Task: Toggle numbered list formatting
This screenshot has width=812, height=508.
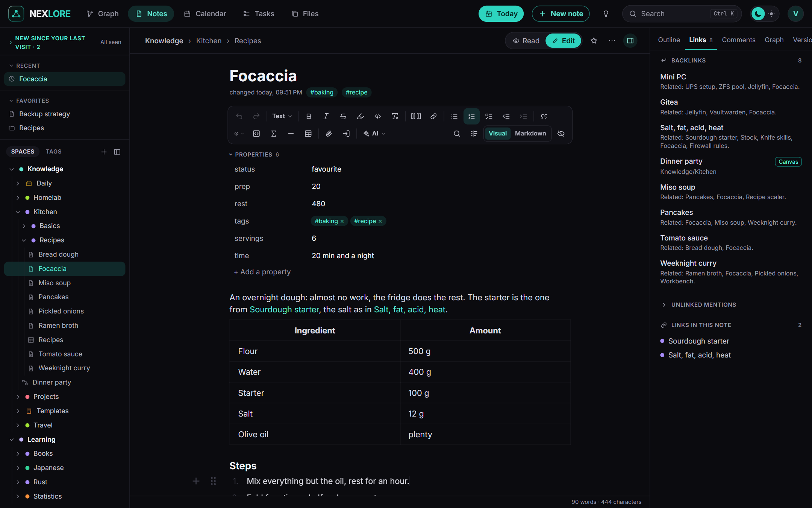Action: [x=471, y=116]
